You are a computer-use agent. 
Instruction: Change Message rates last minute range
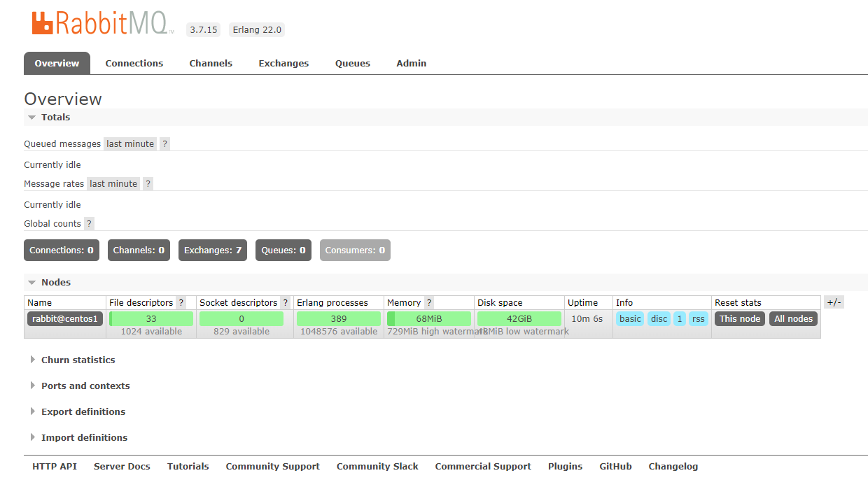(x=113, y=183)
